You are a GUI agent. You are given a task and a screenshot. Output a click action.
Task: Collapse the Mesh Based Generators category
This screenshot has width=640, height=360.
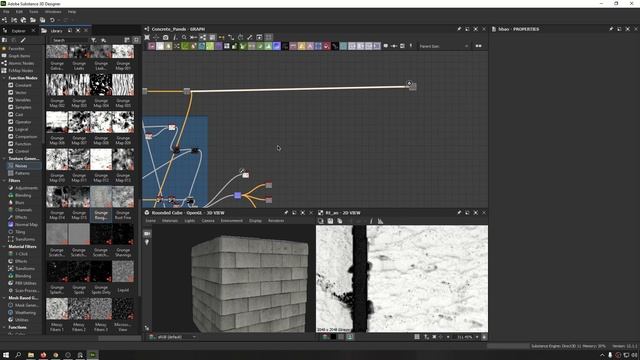[4, 298]
